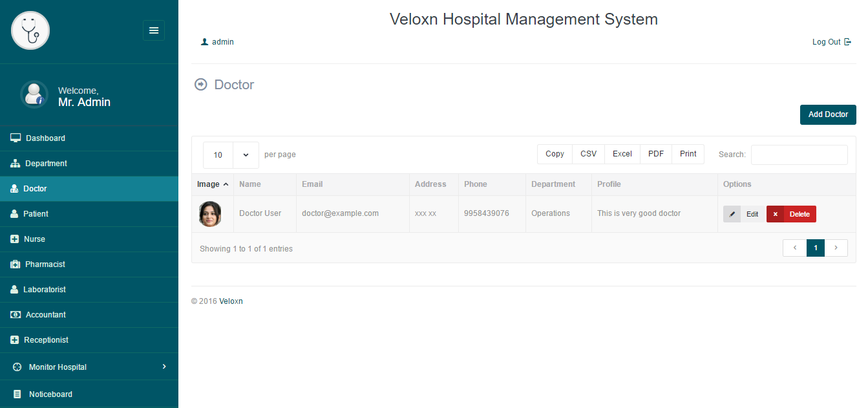
Task: Click the pencil icon to edit doctor
Action: tap(732, 214)
